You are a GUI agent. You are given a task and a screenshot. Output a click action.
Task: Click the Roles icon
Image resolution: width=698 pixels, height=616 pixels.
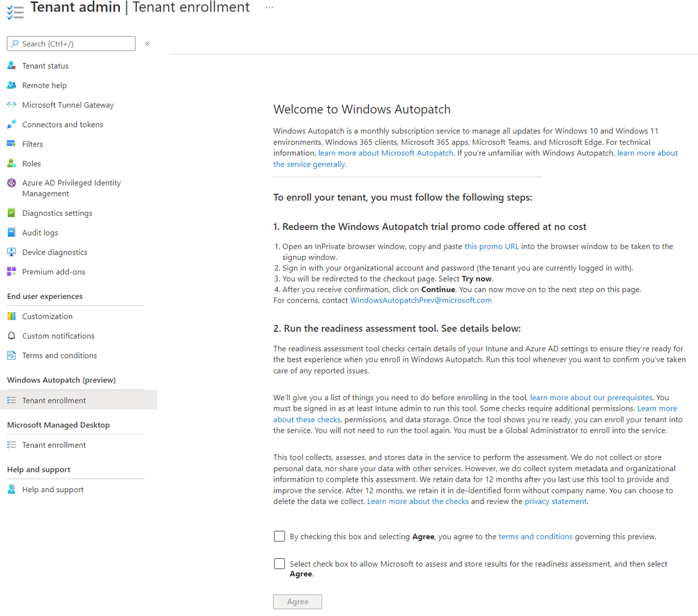coord(12,163)
